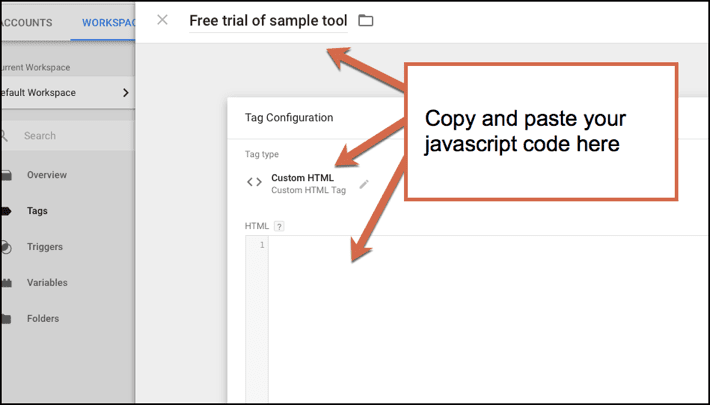710x405 pixels.
Task: Close the tag editor with the X icon
Action: tap(162, 20)
